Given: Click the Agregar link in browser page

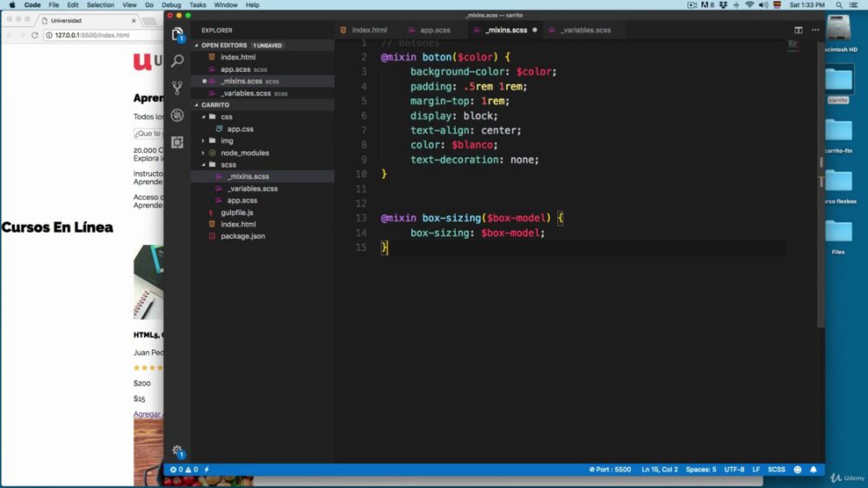Looking at the screenshot, I should [148, 414].
